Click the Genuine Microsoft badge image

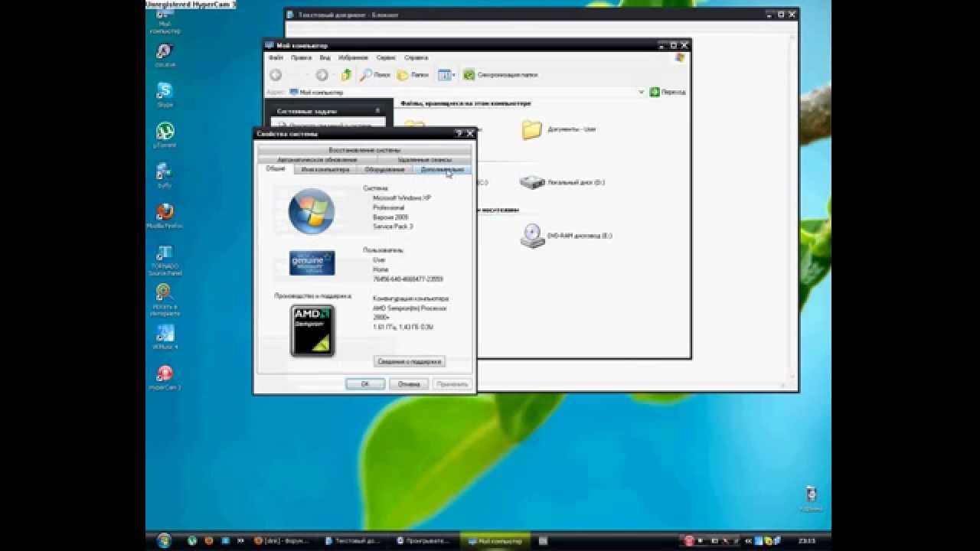pos(312,263)
